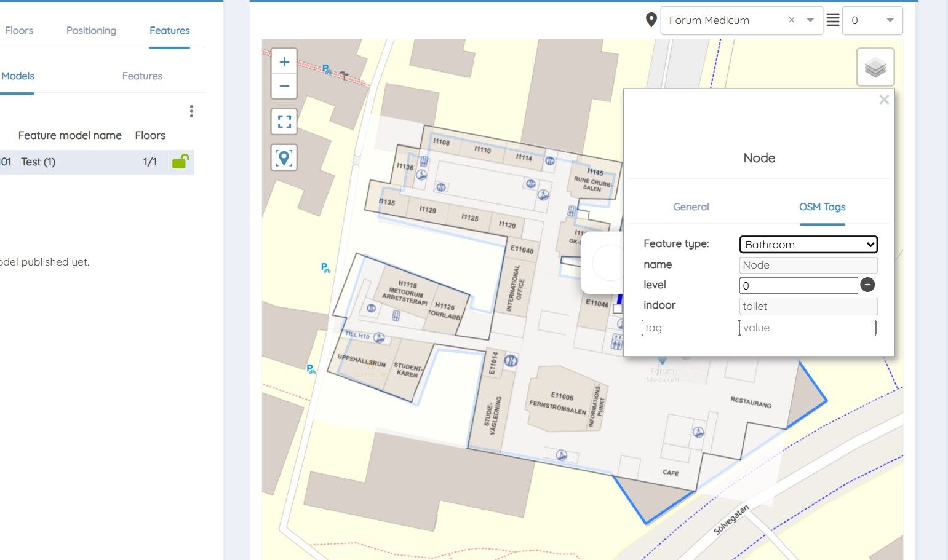Click the Sölvegatan street label
Viewport: 948px width, 560px height.
[731, 520]
